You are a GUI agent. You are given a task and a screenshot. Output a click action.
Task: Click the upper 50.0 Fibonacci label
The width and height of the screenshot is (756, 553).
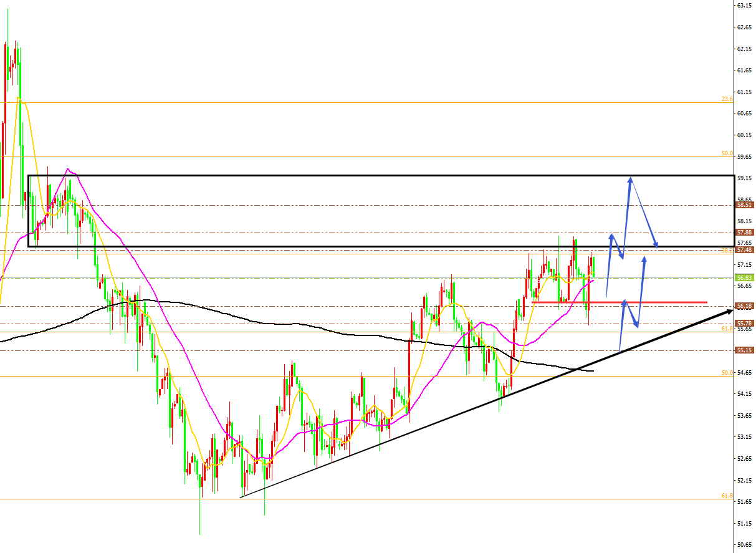[727, 153]
